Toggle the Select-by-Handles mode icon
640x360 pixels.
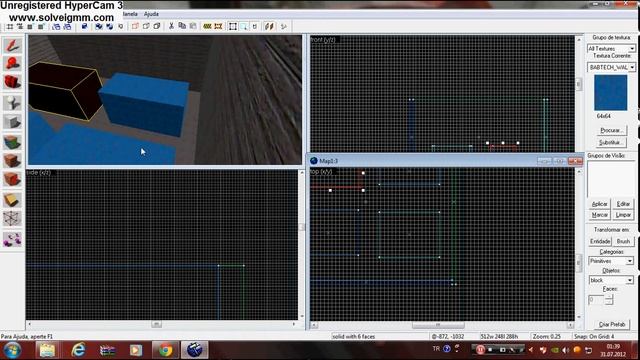pyautogui.click(x=233, y=27)
